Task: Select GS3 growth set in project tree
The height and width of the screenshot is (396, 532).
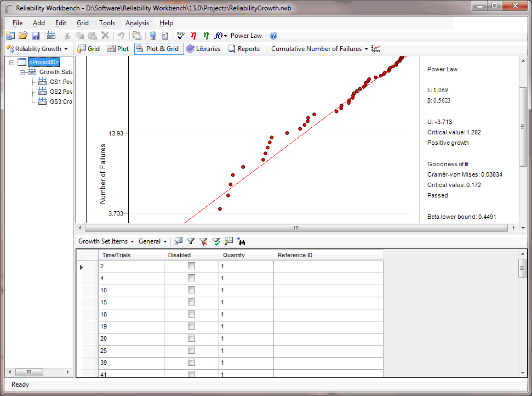Action: point(60,101)
